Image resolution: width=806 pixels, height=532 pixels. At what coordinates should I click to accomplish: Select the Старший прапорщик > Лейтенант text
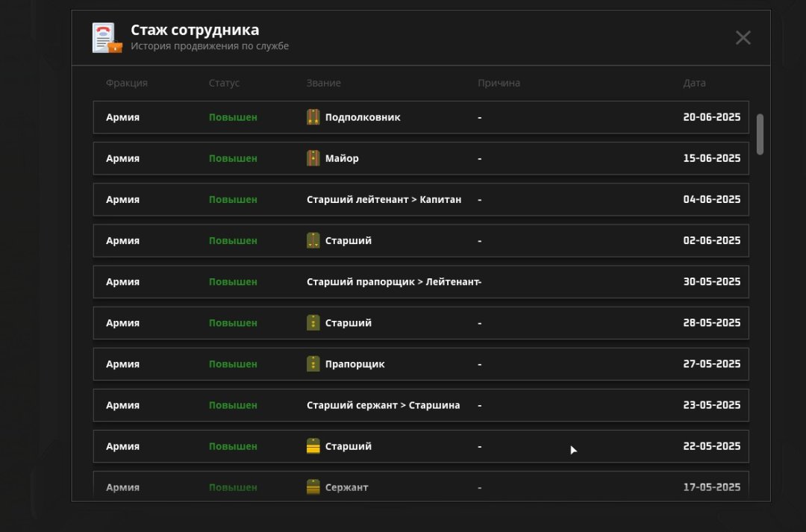pyautogui.click(x=393, y=282)
